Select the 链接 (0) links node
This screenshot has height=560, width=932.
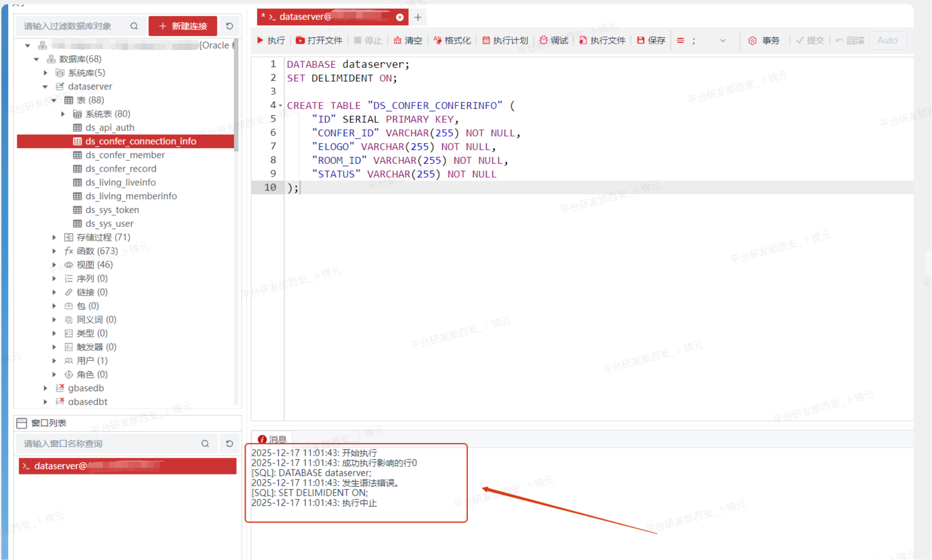point(92,292)
